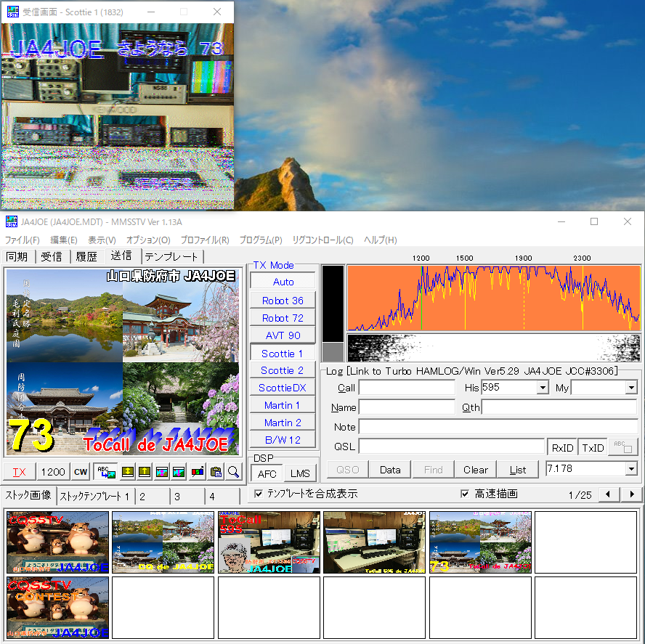Expand the His RST dropdown
The height and width of the screenshot is (644, 645).
tap(543, 388)
